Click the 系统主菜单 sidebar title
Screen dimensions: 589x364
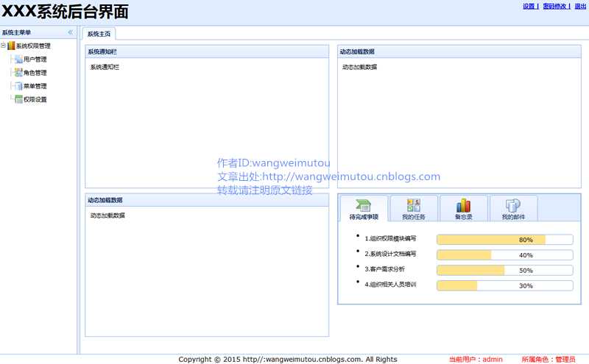16,32
